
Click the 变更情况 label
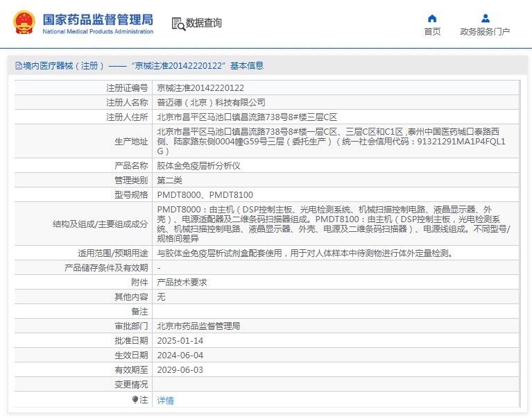[131, 385]
